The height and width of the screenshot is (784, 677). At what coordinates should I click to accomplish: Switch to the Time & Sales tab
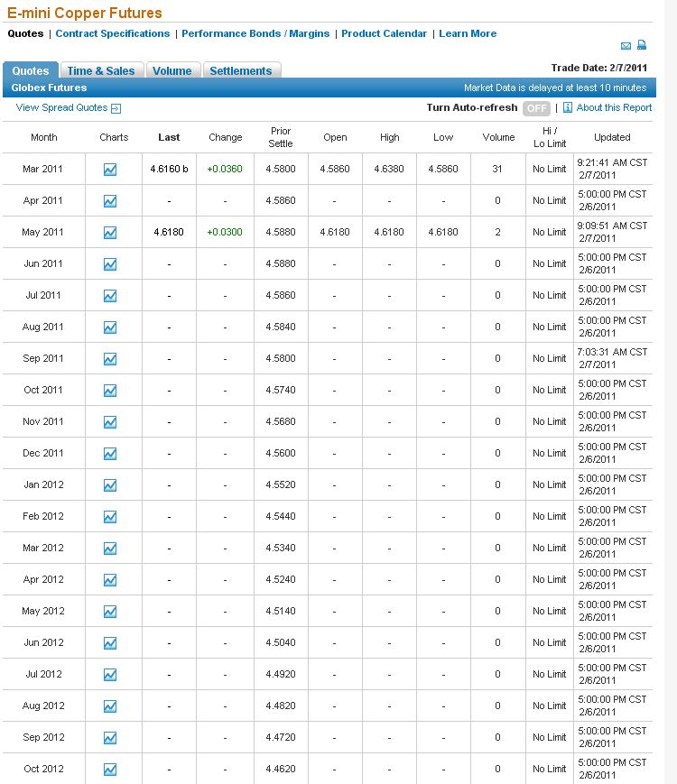pos(101,70)
